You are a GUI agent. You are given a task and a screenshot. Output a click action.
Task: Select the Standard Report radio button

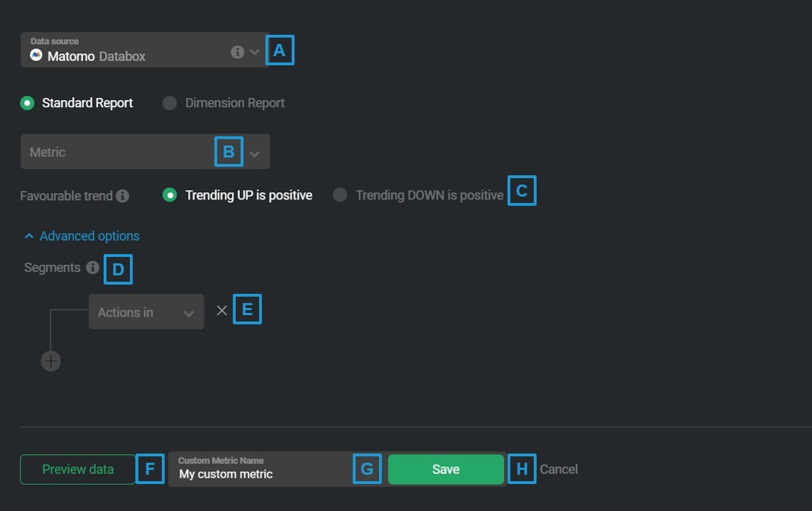coord(27,102)
